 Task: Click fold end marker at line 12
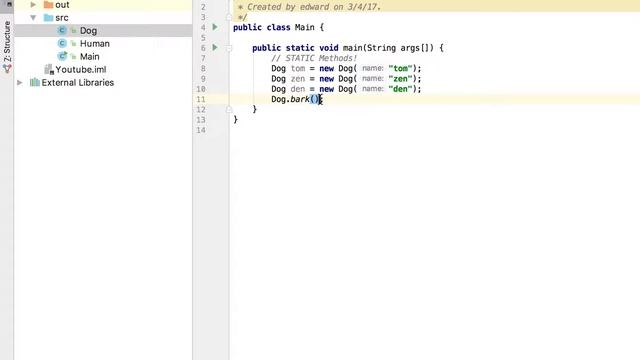(229, 109)
